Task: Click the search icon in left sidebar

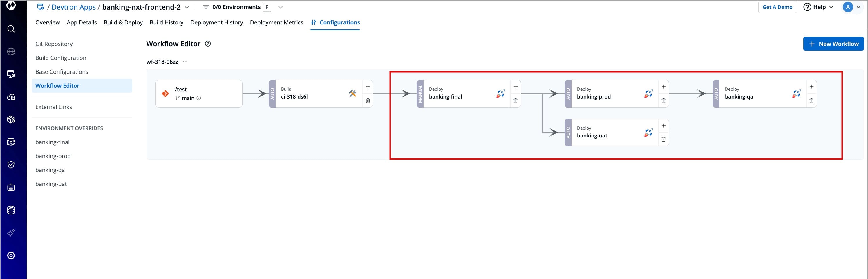Action: (11, 29)
